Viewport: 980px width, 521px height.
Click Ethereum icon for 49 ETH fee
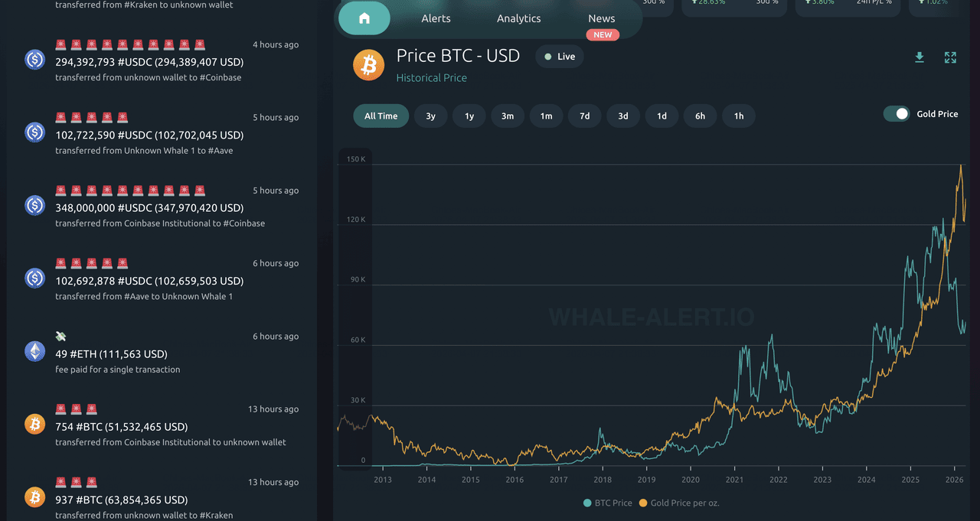(x=35, y=351)
